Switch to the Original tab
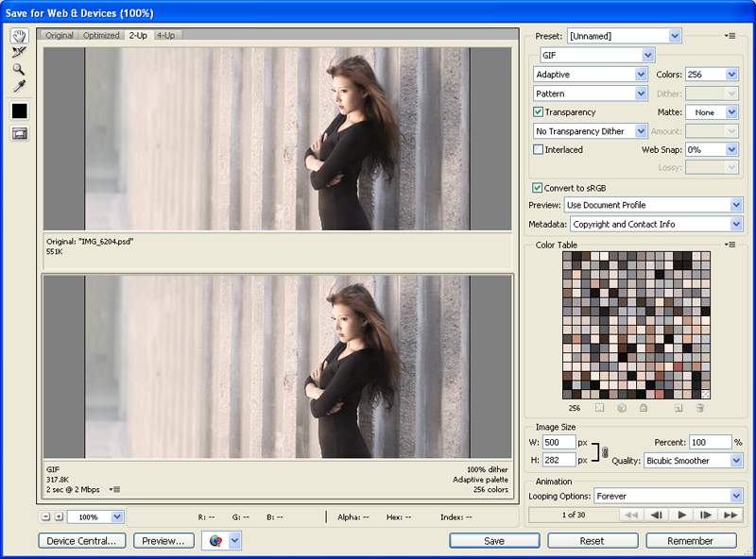 [x=60, y=35]
